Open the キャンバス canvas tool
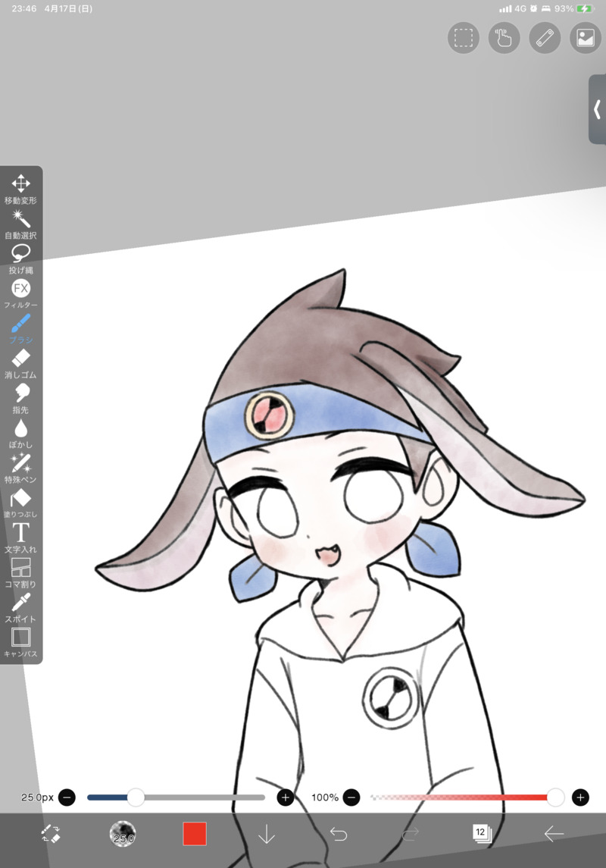This screenshot has height=868, width=606. tap(21, 643)
